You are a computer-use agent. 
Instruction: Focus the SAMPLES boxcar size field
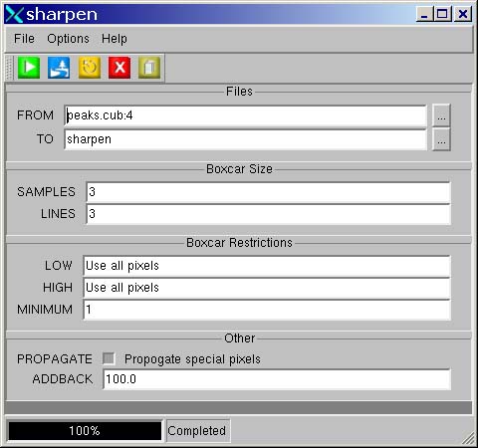click(x=268, y=192)
